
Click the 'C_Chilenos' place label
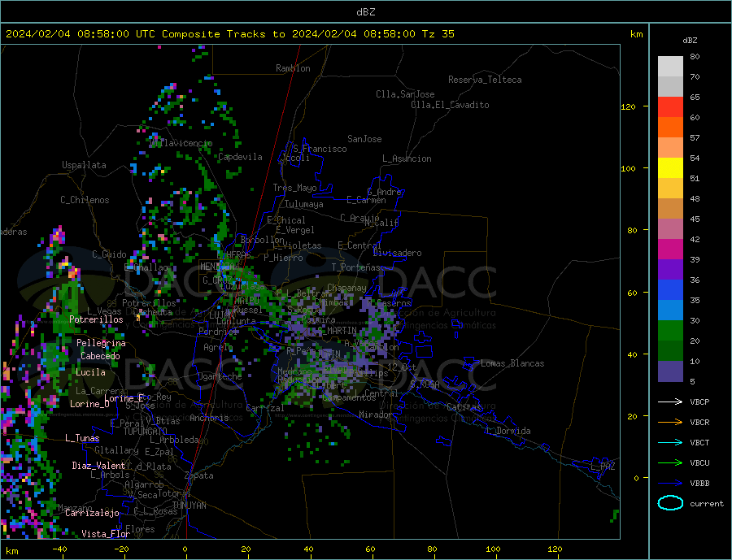tap(85, 200)
